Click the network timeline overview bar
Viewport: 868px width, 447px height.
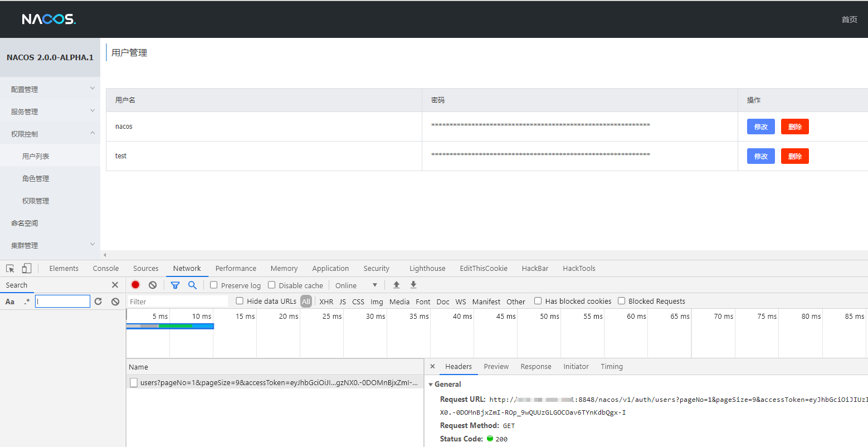click(x=170, y=326)
